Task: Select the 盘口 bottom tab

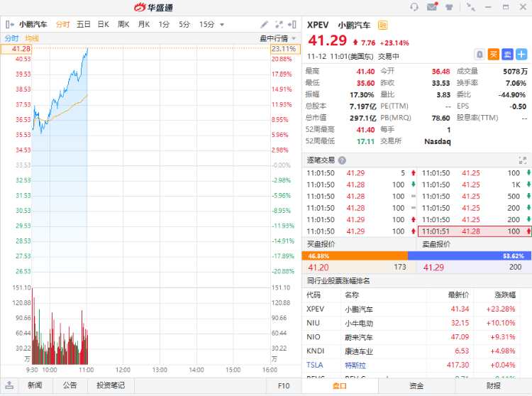Action: coord(340,386)
